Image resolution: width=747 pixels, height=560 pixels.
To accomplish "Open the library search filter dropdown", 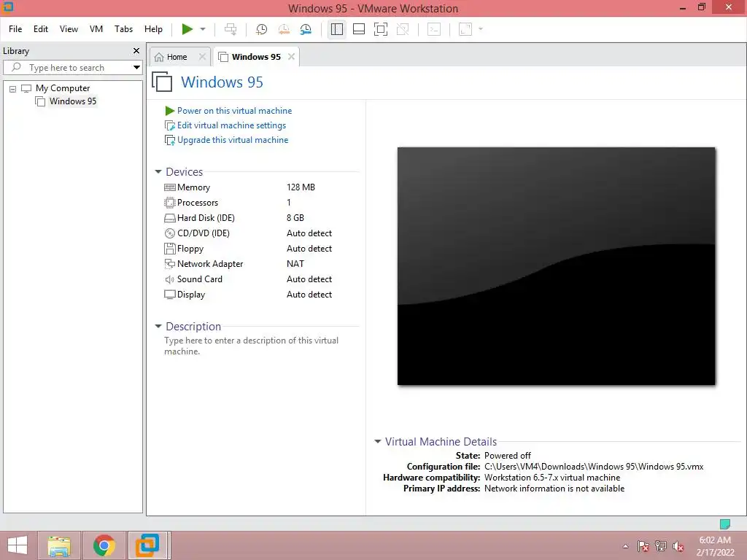I will point(136,68).
